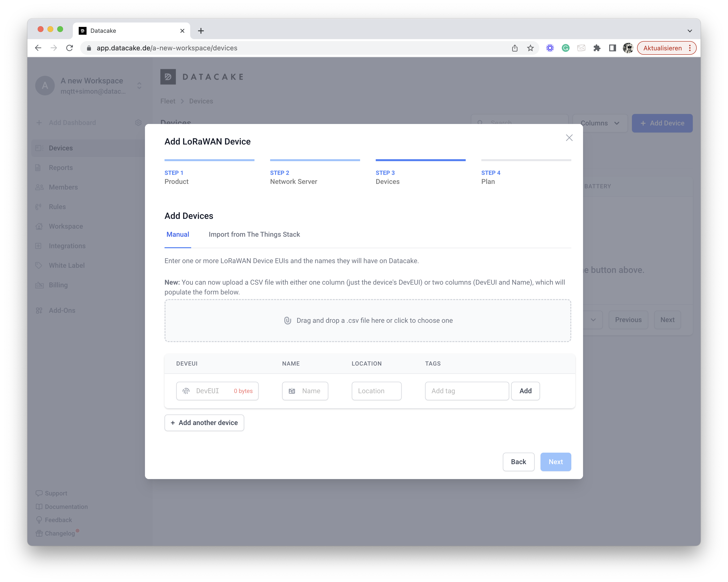
Task: Click the Grammarly extension icon
Action: (566, 48)
